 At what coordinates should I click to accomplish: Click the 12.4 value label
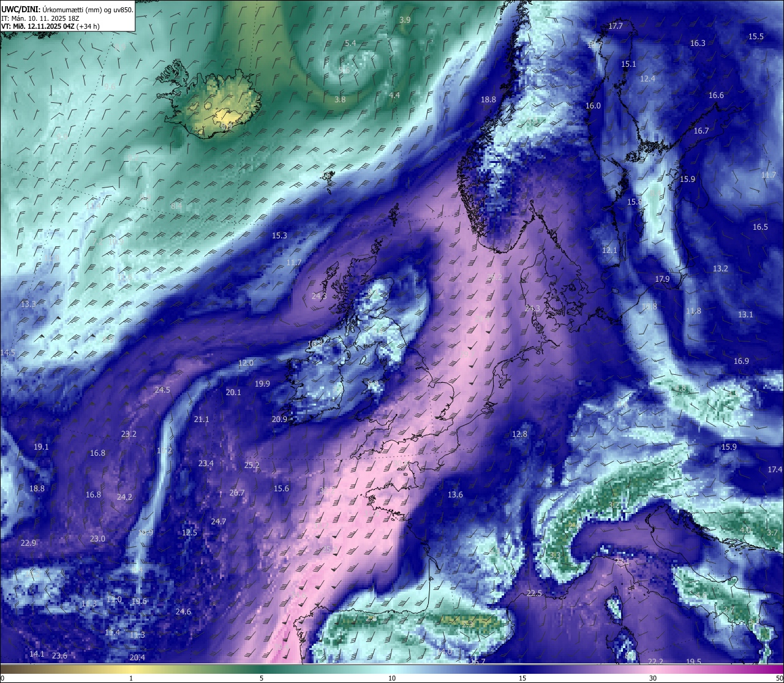point(647,78)
